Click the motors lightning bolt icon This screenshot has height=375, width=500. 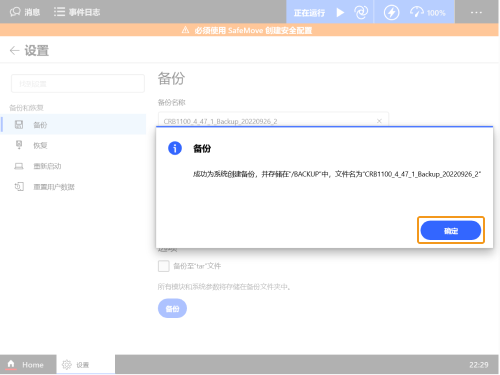pyautogui.click(x=391, y=13)
